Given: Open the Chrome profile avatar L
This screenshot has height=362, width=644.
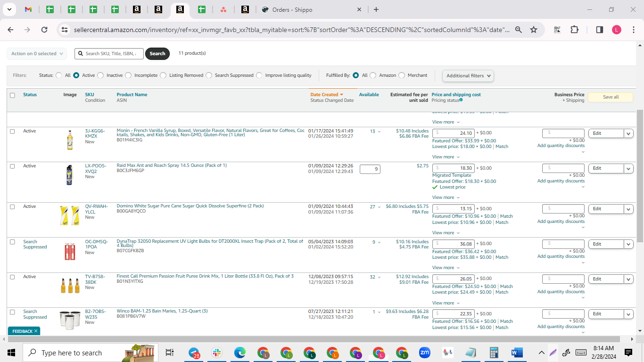Looking at the screenshot, I should pos(617,30).
